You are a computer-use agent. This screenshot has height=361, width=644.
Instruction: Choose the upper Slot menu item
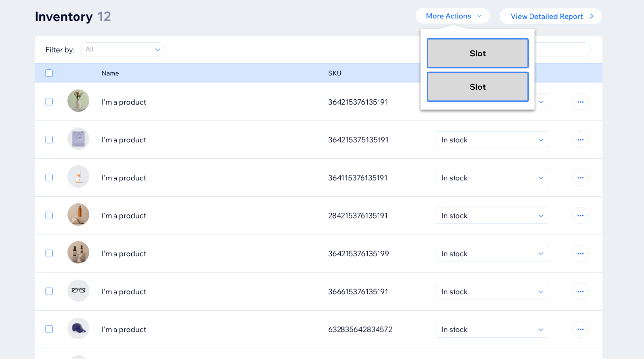click(478, 53)
